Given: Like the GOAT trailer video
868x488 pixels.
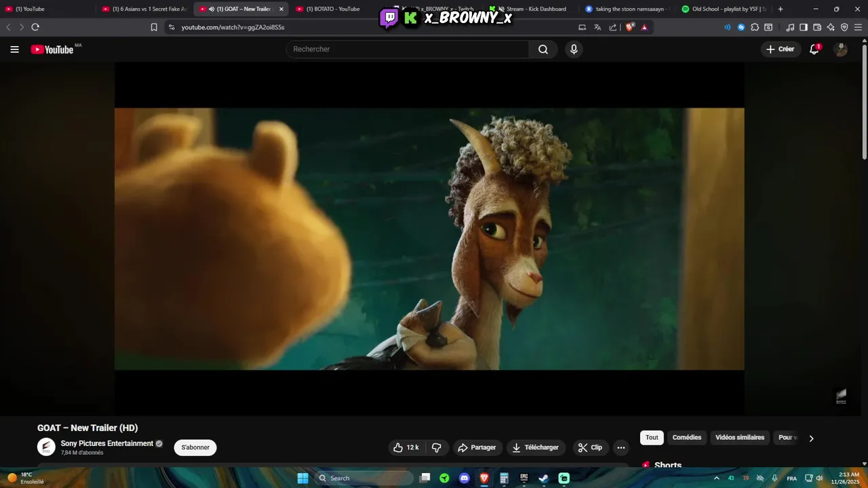Looking at the screenshot, I should pos(406,447).
